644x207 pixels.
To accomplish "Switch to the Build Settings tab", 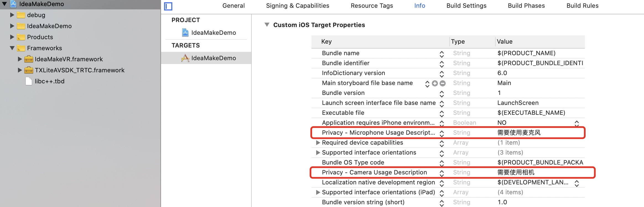I will [466, 6].
